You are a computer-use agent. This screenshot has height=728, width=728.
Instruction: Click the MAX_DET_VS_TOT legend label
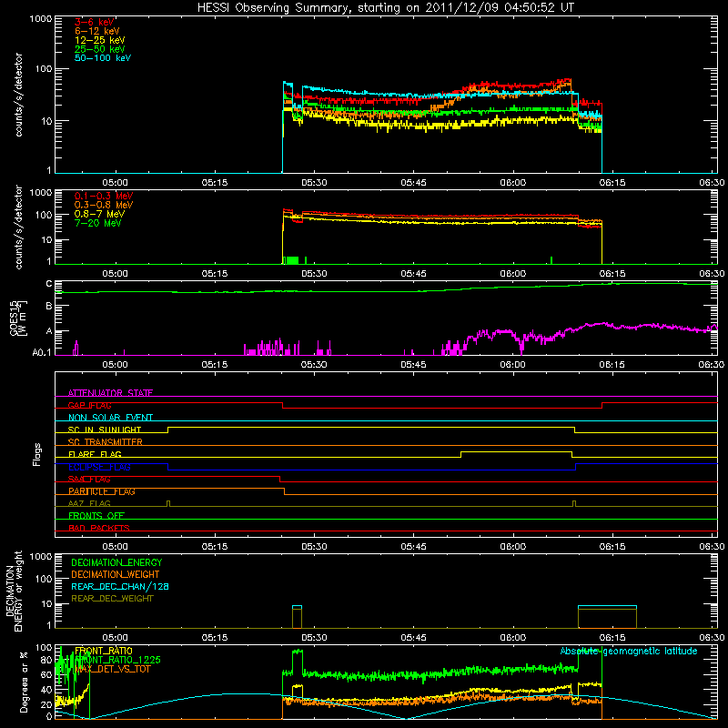coord(112,669)
